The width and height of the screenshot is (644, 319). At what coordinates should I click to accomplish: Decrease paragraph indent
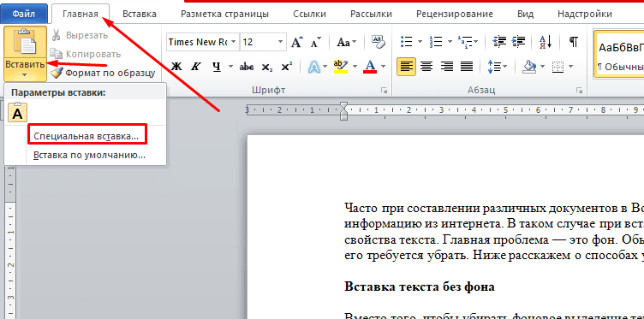coord(499,42)
